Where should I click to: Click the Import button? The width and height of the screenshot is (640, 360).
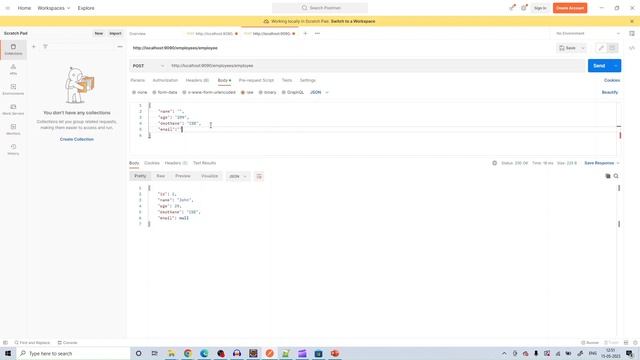[x=115, y=33]
